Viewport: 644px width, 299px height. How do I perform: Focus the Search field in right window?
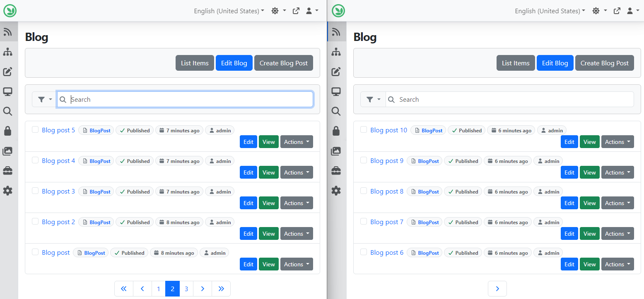[x=509, y=99]
